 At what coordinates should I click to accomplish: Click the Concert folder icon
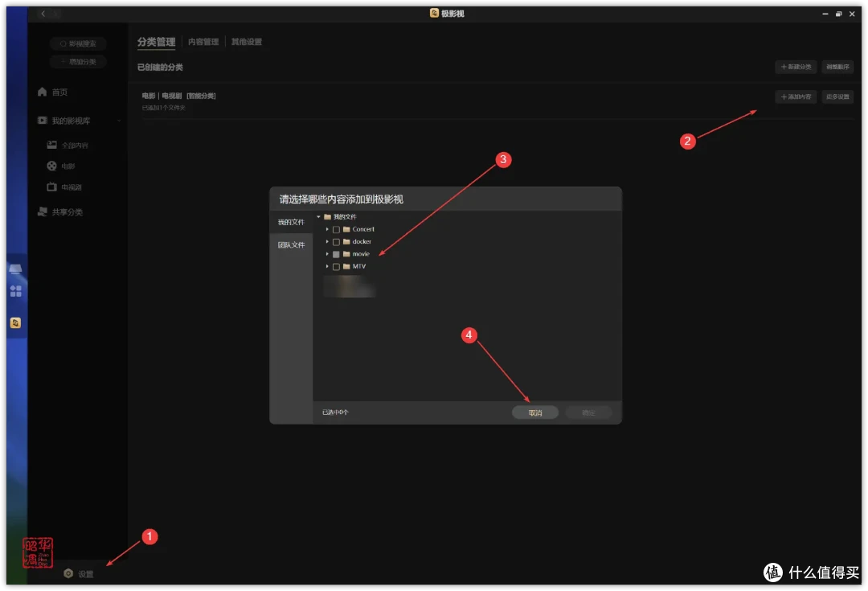click(x=346, y=228)
